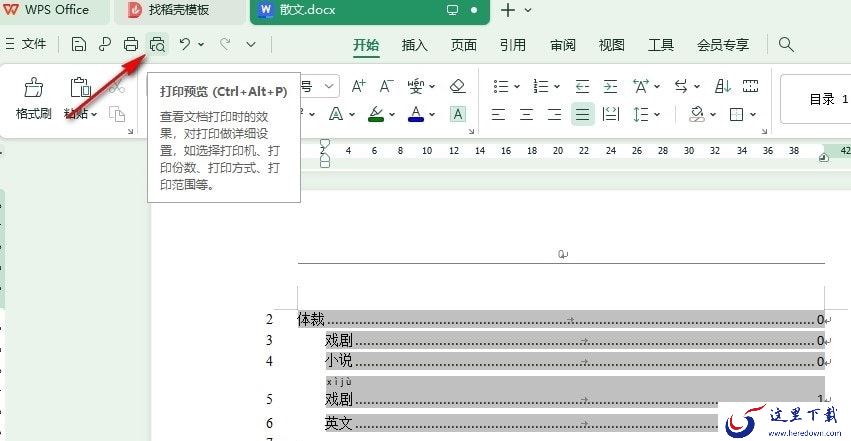Click the Print icon in quick toolbar

[x=131, y=44]
